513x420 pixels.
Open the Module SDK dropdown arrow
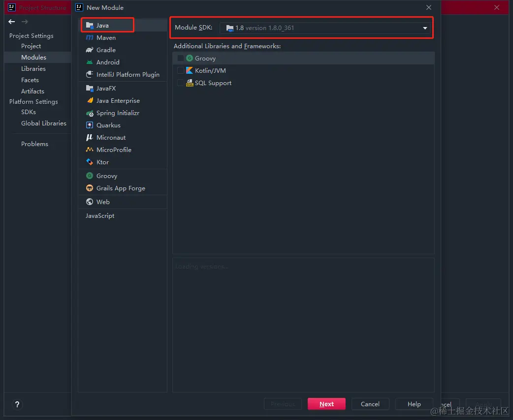coord(425,28)
